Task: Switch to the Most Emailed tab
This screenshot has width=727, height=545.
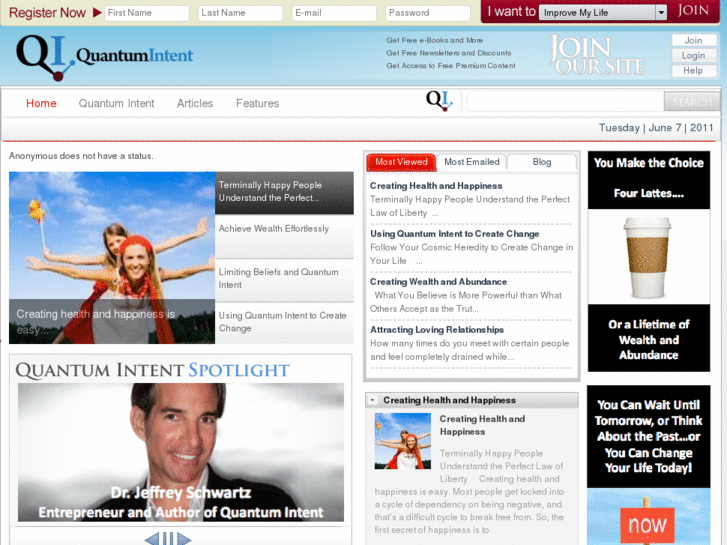Action: point(472,162)
